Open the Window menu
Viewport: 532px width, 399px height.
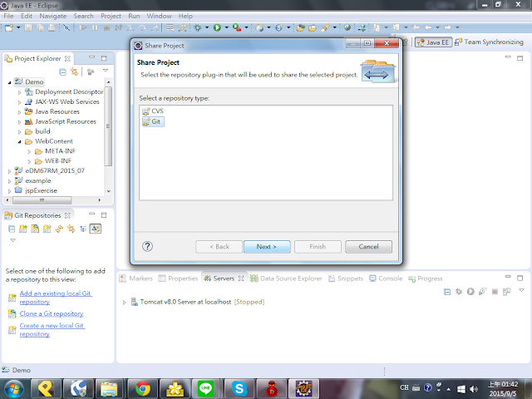(159, 16)
